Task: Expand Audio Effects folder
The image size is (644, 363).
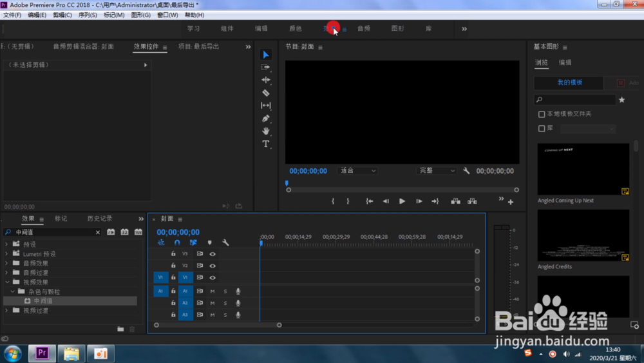Action: click(6, 263)
